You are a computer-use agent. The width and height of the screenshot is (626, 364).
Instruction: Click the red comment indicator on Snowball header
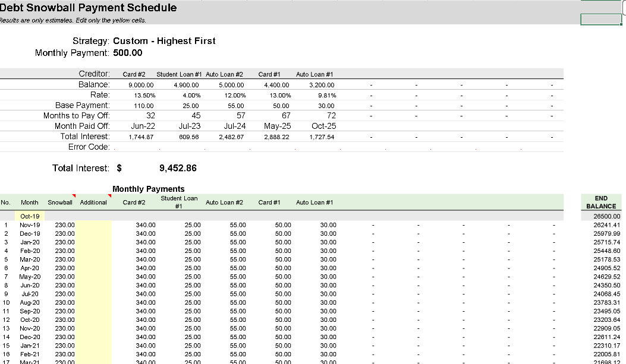tap(74, 197)
